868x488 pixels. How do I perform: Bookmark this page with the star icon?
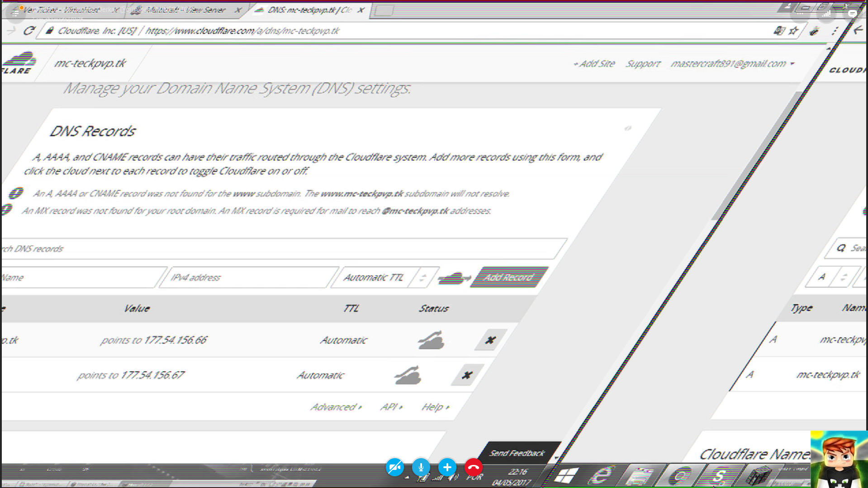[x=793, y=31]
